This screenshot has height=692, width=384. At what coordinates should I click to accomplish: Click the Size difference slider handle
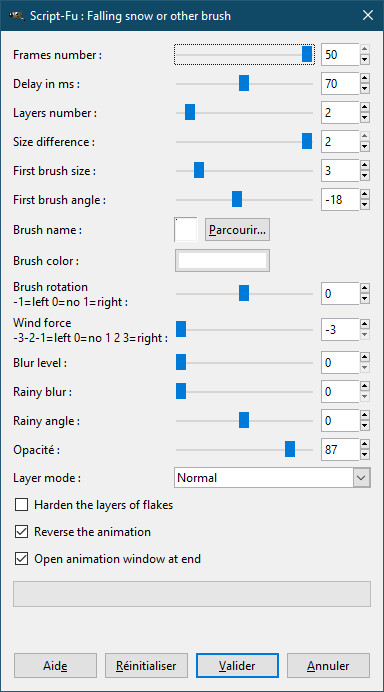coord(307,142)
